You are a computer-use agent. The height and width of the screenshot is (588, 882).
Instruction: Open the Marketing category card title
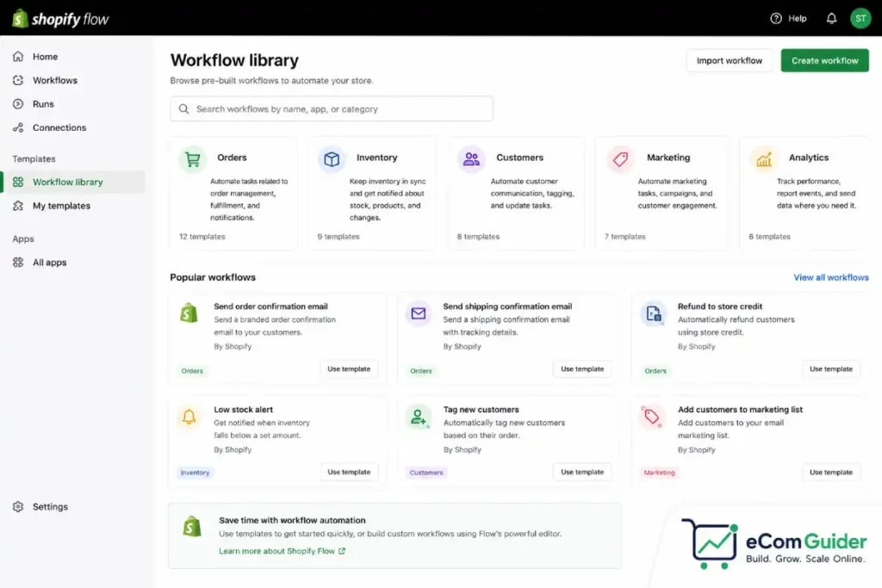pos(668,158)
